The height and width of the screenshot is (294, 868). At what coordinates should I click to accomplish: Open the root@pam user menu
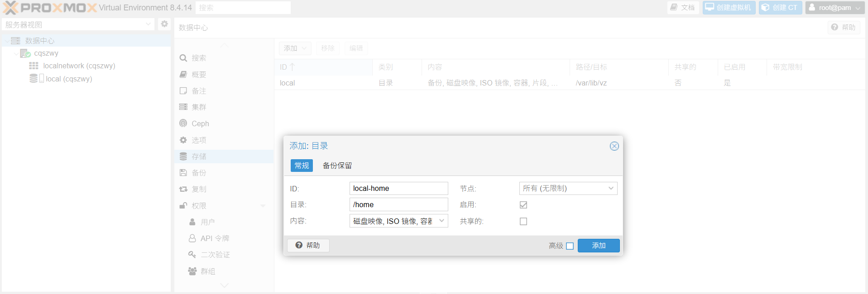click(x=835, y=8)
